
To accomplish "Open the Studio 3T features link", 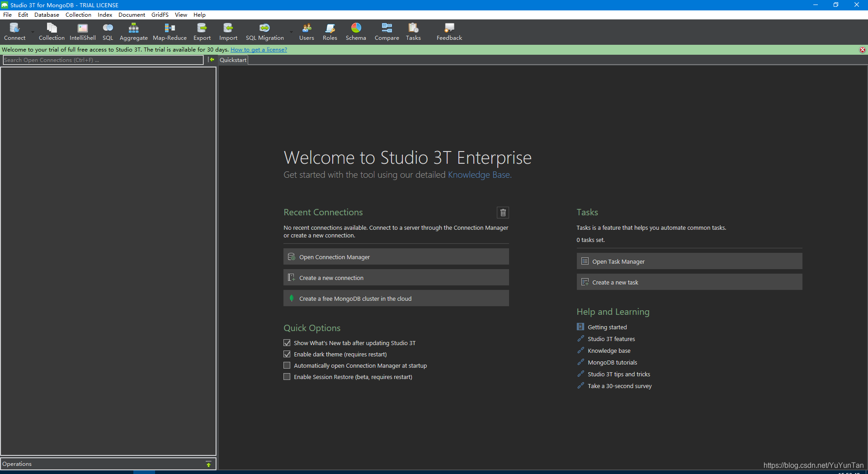I will (x=611, y=339).
